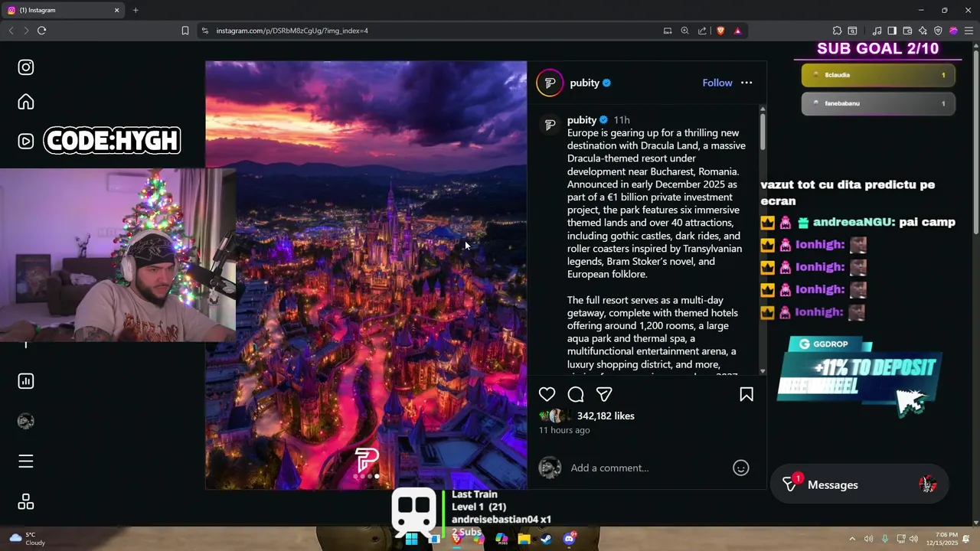Open the dashboard chart icon in sidebar
Viewport: 980px width, 551px height.
(26, 381)
